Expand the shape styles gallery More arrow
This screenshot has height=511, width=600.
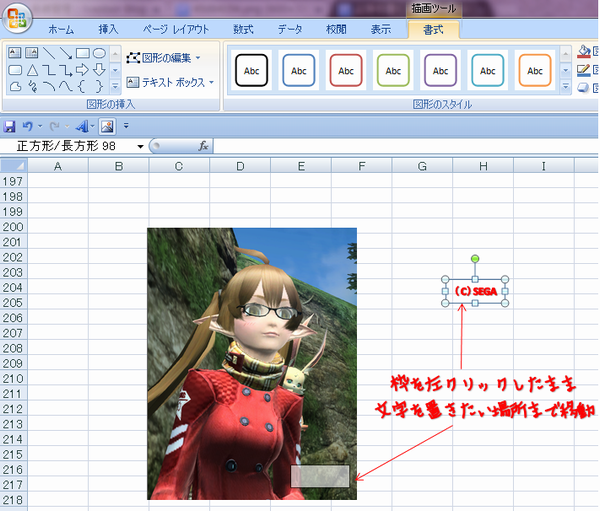coord(565,87)
